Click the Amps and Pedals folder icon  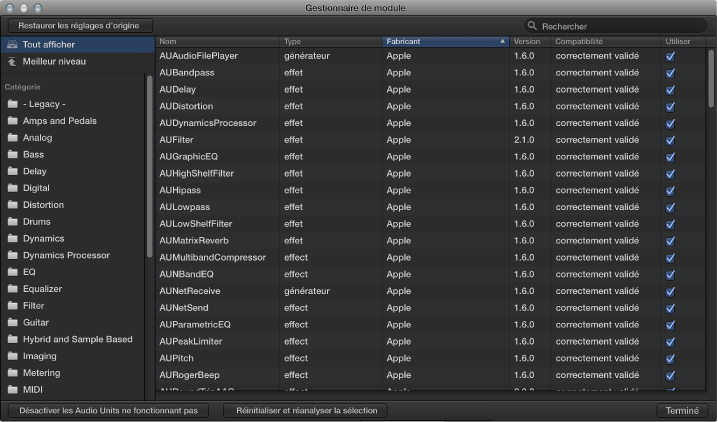(12, 121)
